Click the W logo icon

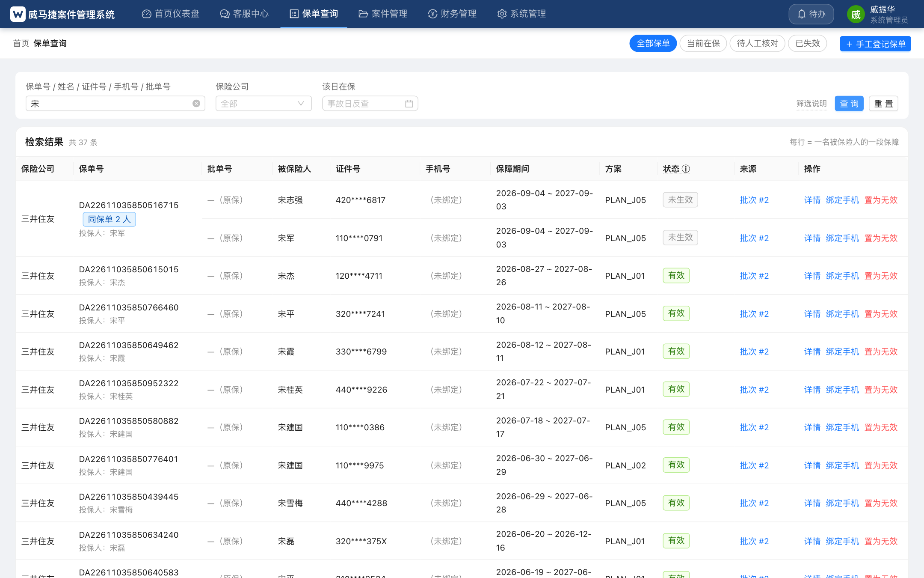[18, 14]
